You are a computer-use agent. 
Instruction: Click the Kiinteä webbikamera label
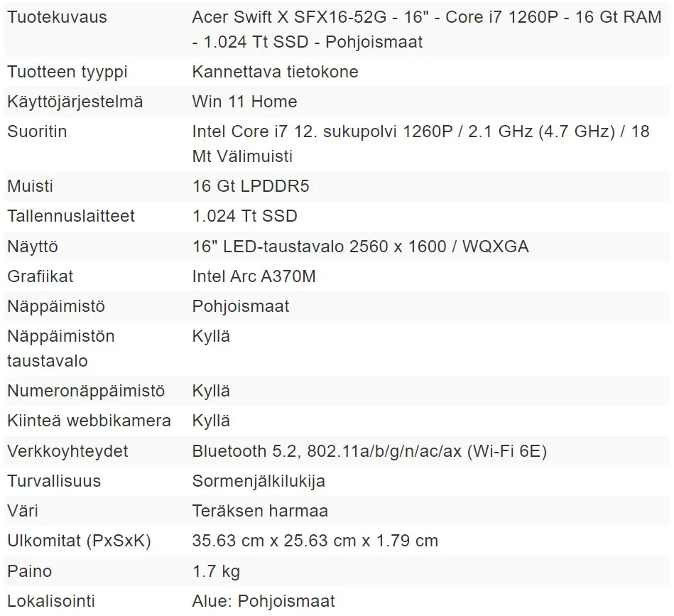pos(89,421)
